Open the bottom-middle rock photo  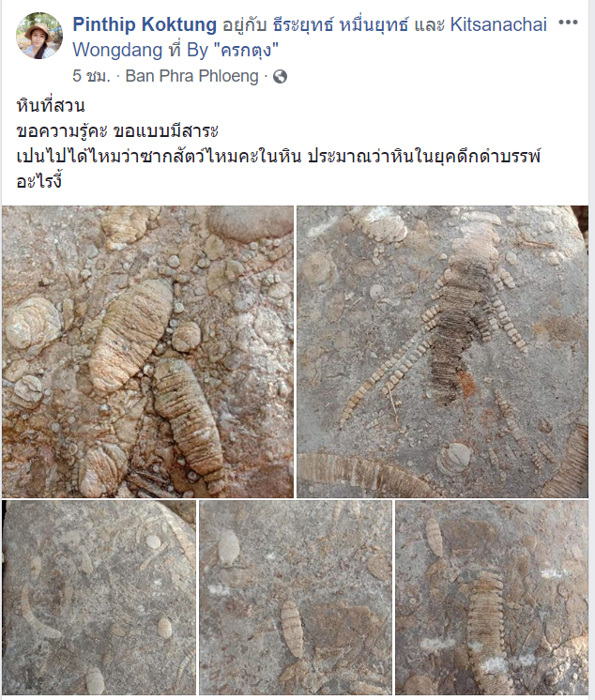pos(296,598)
